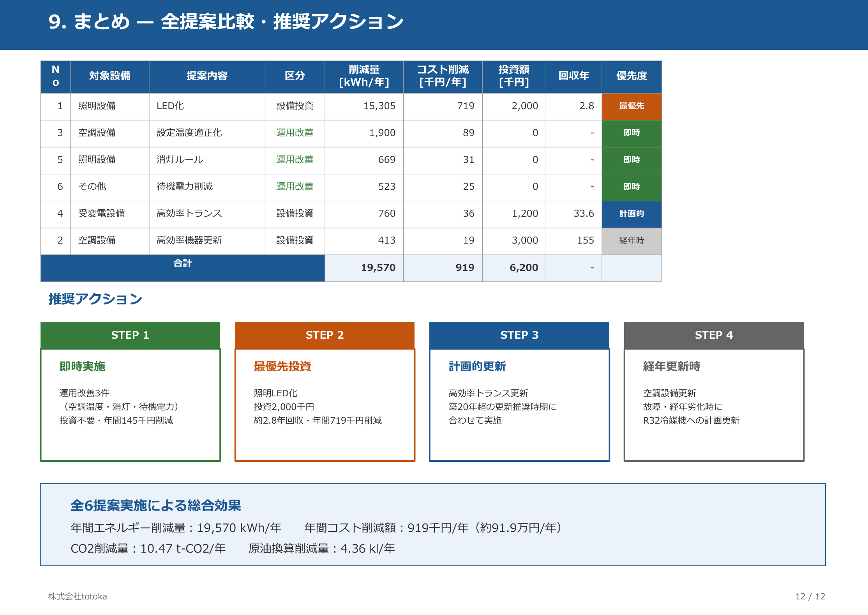
Task: Select the 優先度 column header
Action: pos(632,76)
